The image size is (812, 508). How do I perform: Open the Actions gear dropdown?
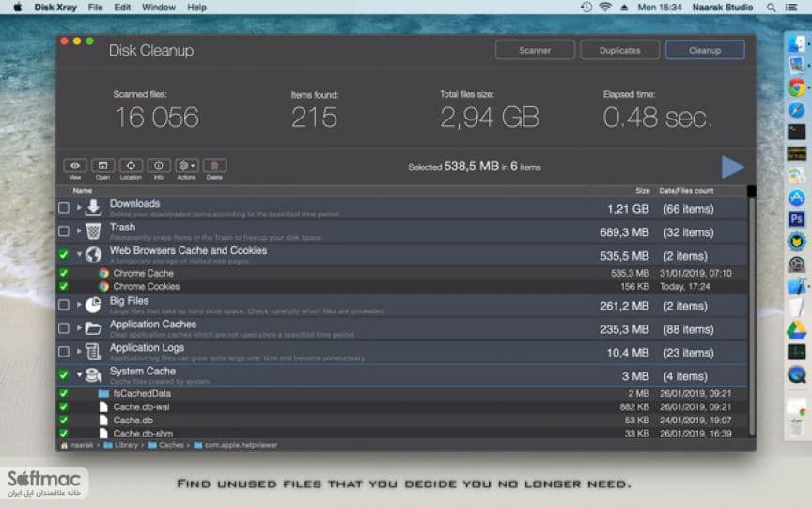click(x=186, y=166)
